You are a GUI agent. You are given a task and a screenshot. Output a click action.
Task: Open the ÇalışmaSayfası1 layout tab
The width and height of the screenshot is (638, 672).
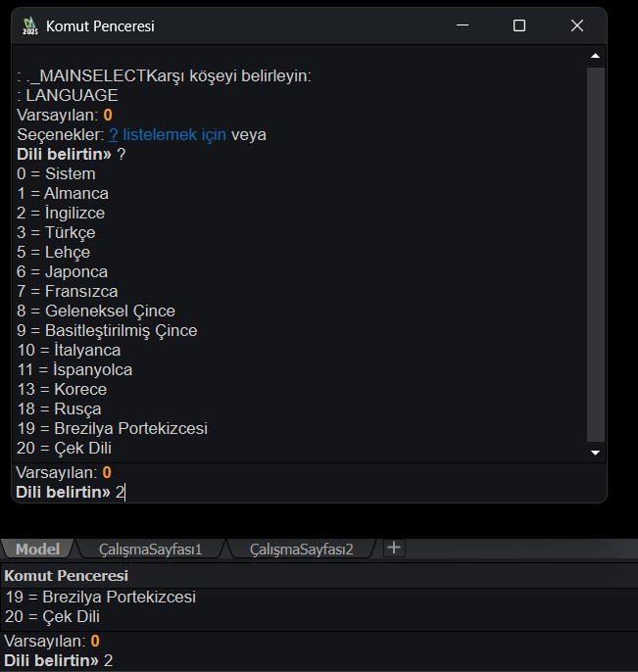[x=150, y=549]
